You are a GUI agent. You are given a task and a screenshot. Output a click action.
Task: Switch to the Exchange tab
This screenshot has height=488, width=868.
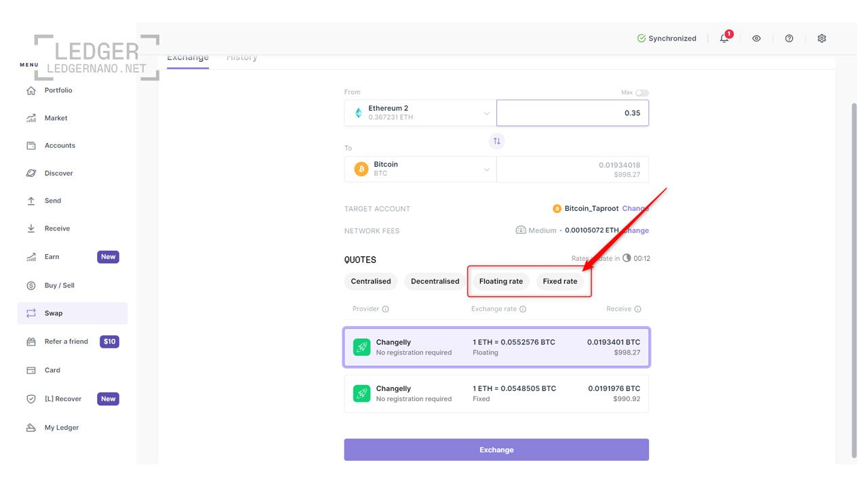[x=188, y=58]
